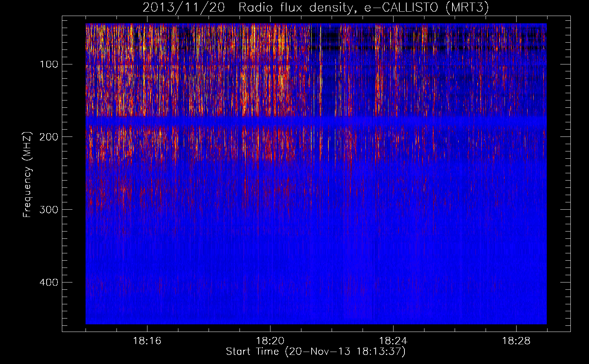Click the 400 frequency tick label
The height and width of the screenshot is (364, 589).
point(48,282)
